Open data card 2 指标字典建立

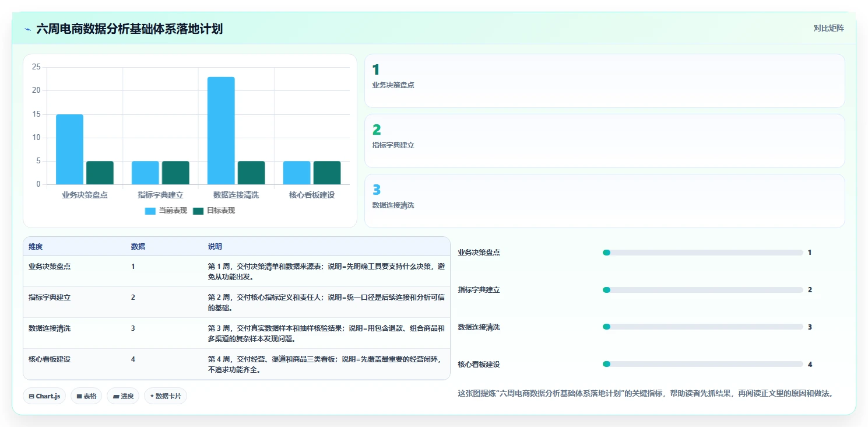pos(605,141)
